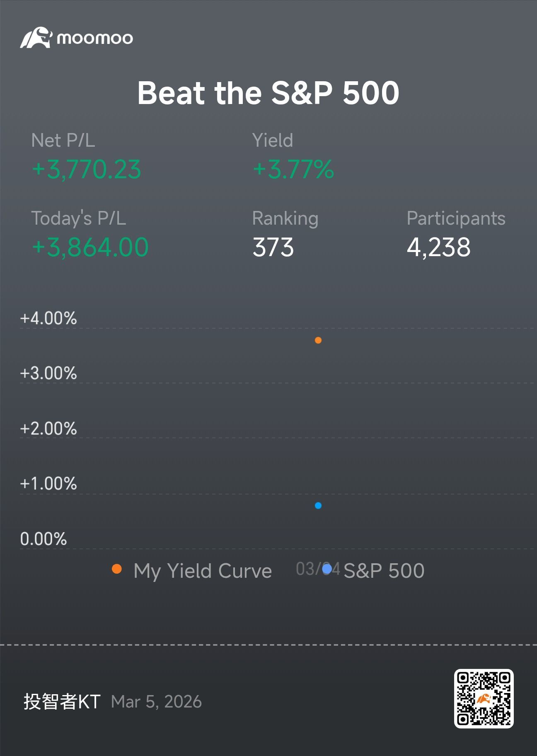This screenshot has height=756, width=537.
Task: Click the Ranking number 373
Action: [273, 247]
